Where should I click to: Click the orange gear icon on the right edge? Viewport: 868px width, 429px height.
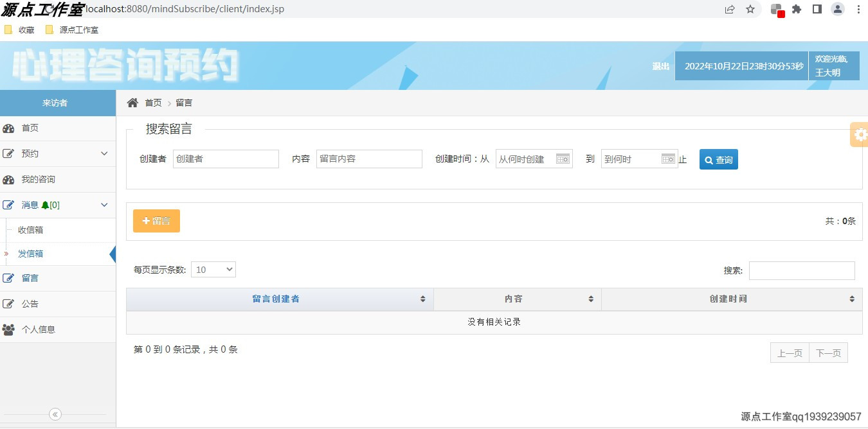click(860, 134)
